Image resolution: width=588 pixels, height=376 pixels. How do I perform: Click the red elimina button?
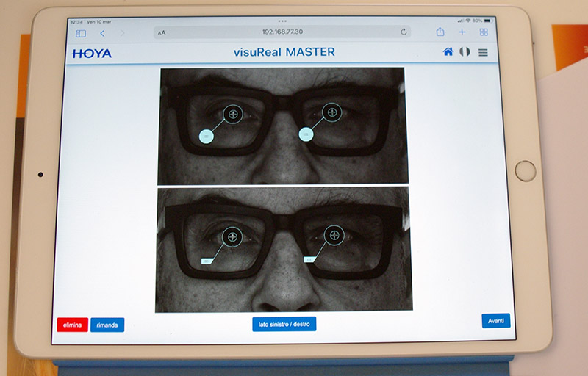tap(72, 325)
